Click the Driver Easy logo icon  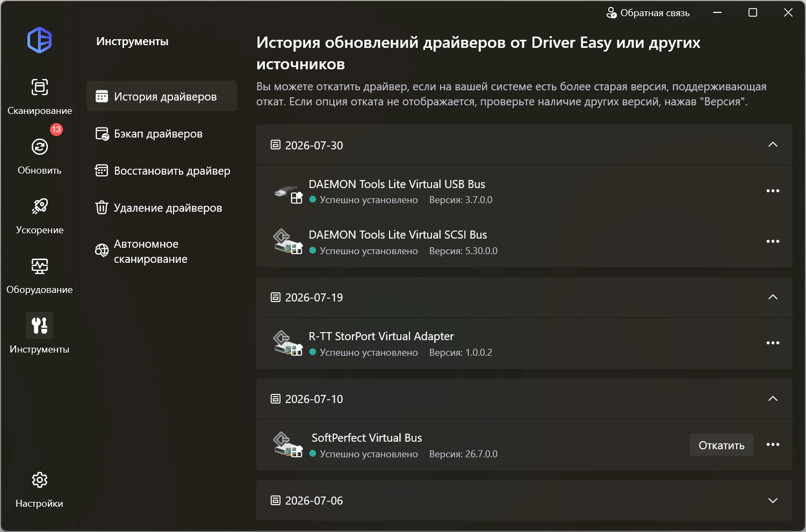(x=39, y=40)
